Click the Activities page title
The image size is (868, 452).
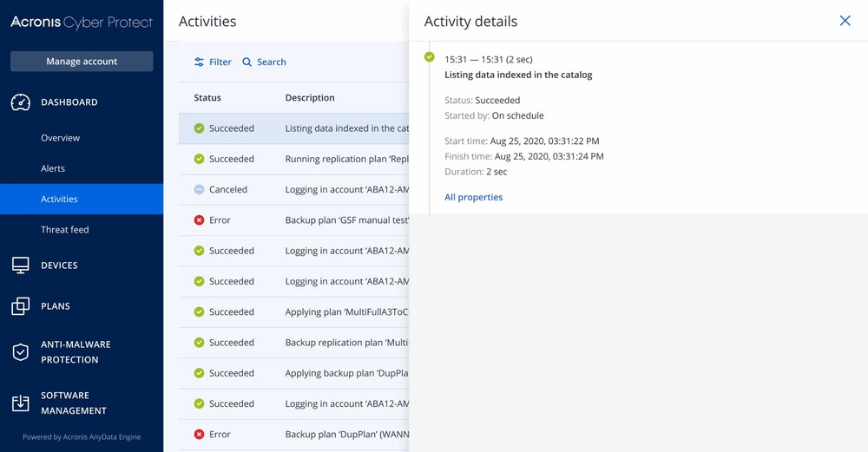coord(207,22)
